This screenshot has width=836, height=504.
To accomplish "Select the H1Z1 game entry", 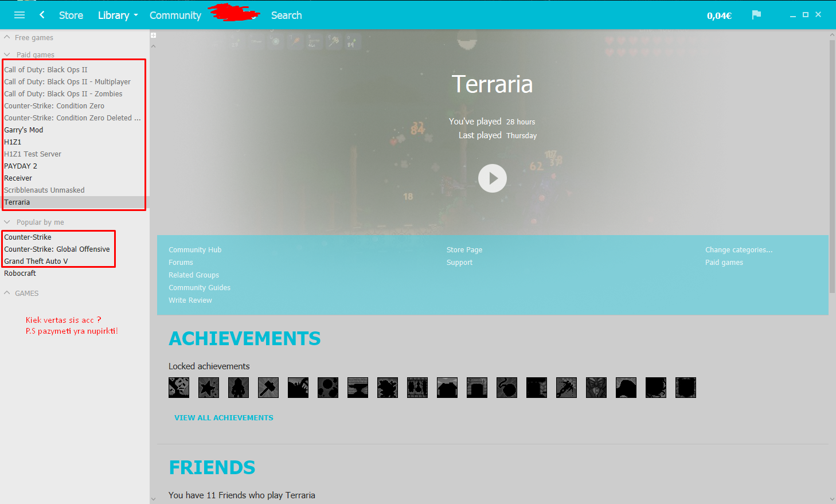I will click(13, 142).
